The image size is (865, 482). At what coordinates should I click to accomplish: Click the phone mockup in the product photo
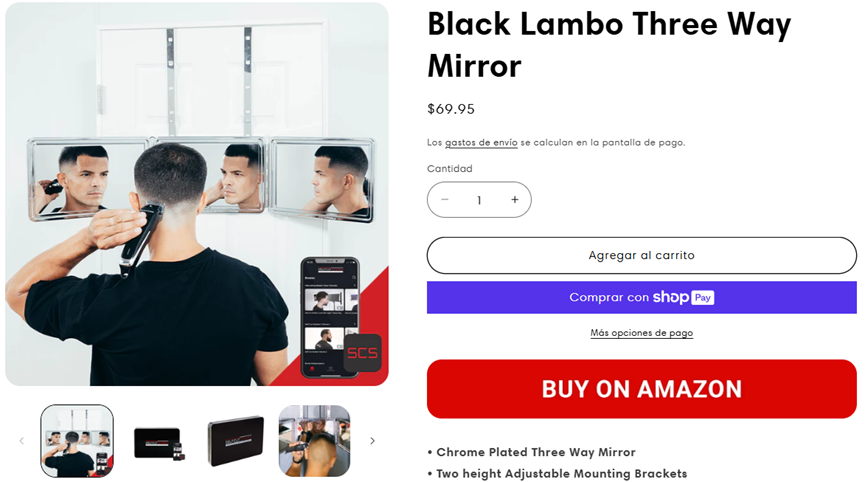point(330,317)
